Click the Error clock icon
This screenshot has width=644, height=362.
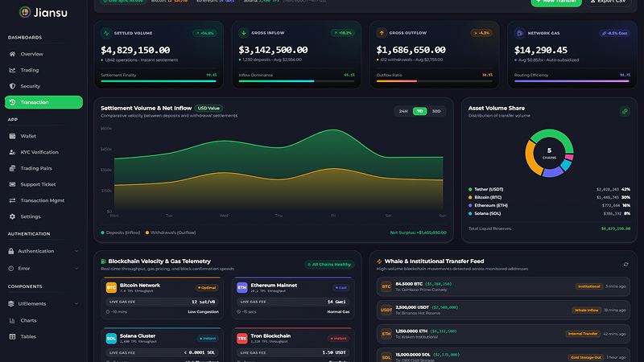(x=11, y=269)
